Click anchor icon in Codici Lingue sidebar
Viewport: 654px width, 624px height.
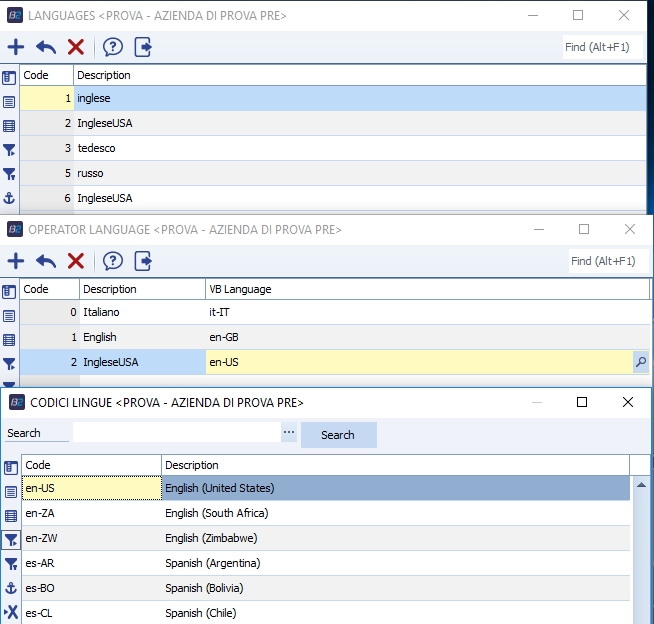pos(10,588)
